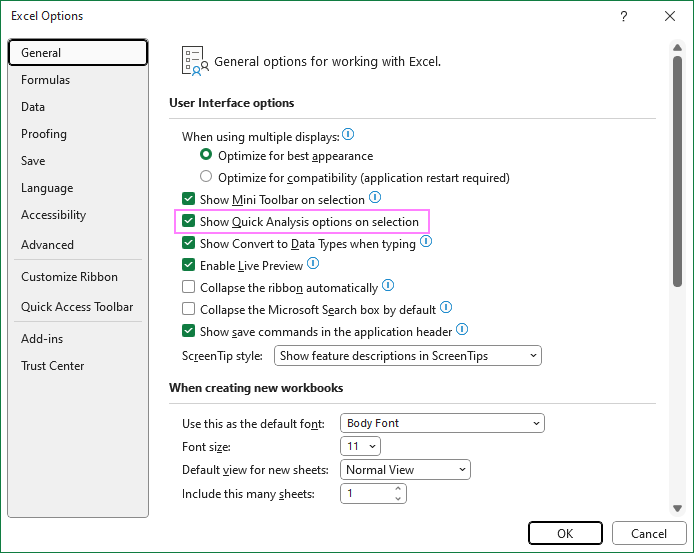Switch to the Formulas category
The height and width of the screenshot is (553, 694).
coord(46,80)
